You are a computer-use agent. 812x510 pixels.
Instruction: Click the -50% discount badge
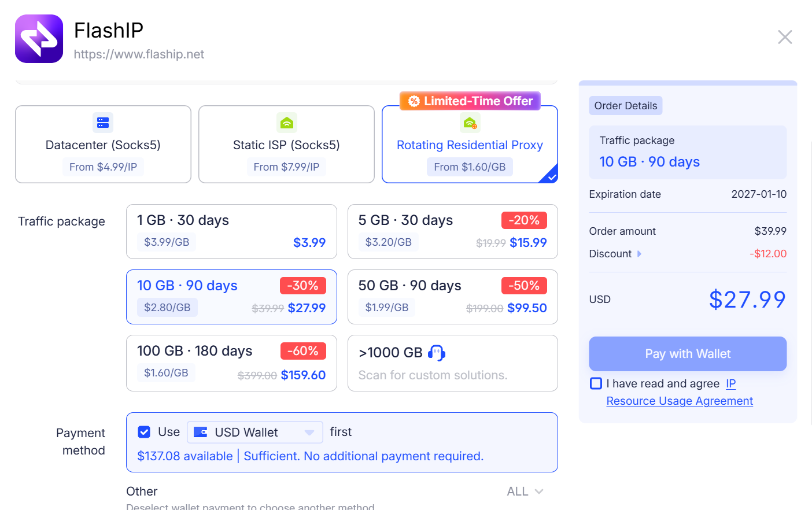point(524,286)
